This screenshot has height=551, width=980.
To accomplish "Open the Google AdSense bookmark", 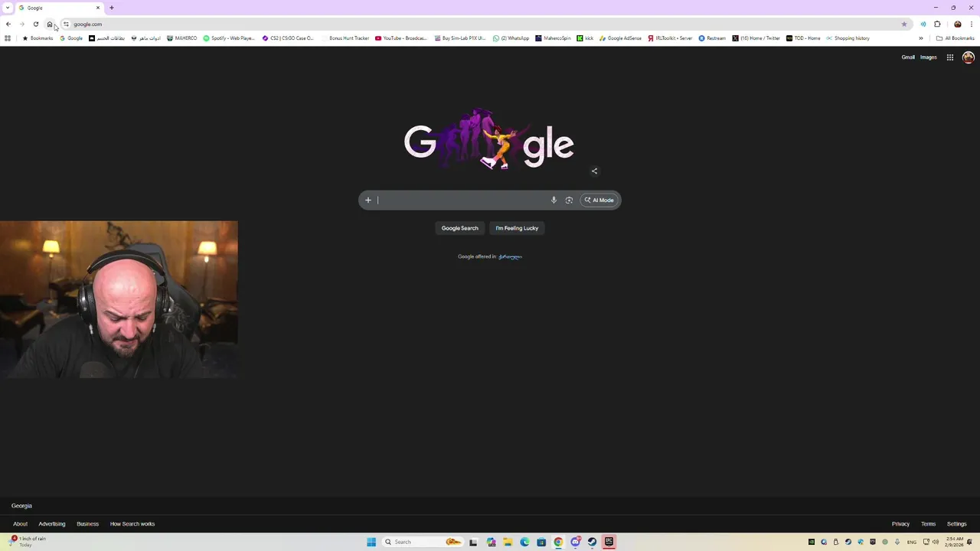I will pyautogui.click(x=621, y=38).
